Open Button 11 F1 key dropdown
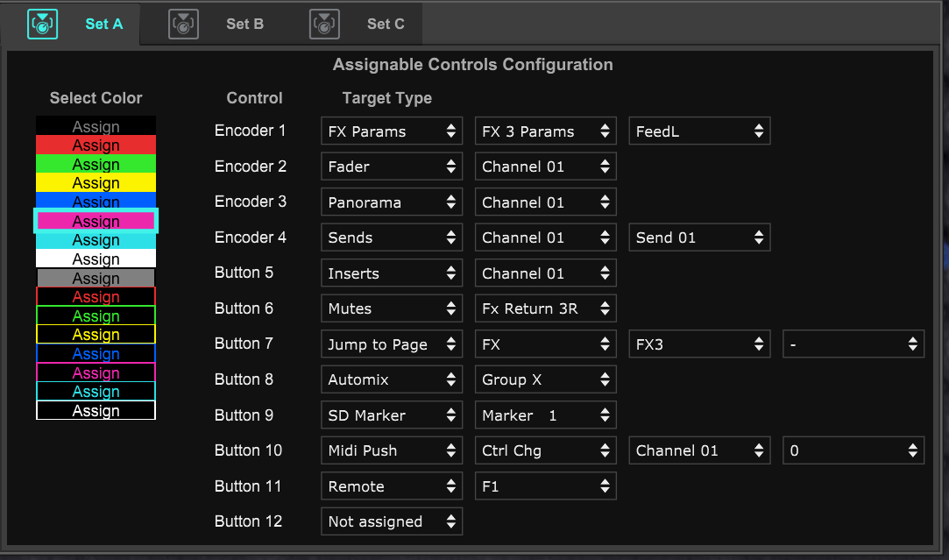This screenshot has height=560, width=949. 545,486
